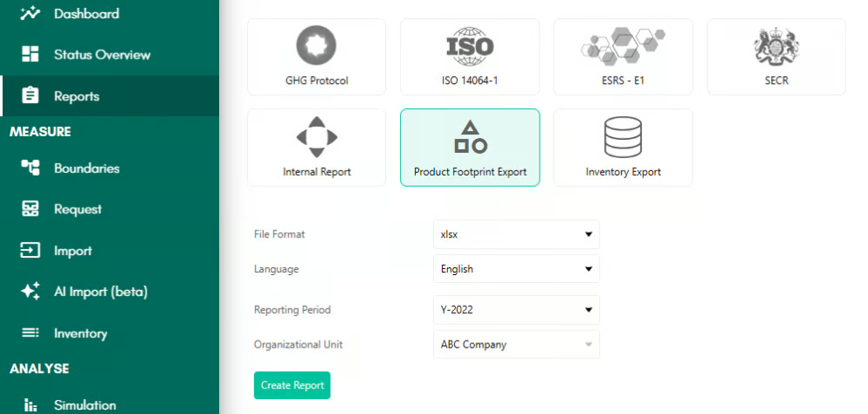Screen dimensions: 868x414
Task: Navigate to Boundaries
Action: (x=87, y=168)
